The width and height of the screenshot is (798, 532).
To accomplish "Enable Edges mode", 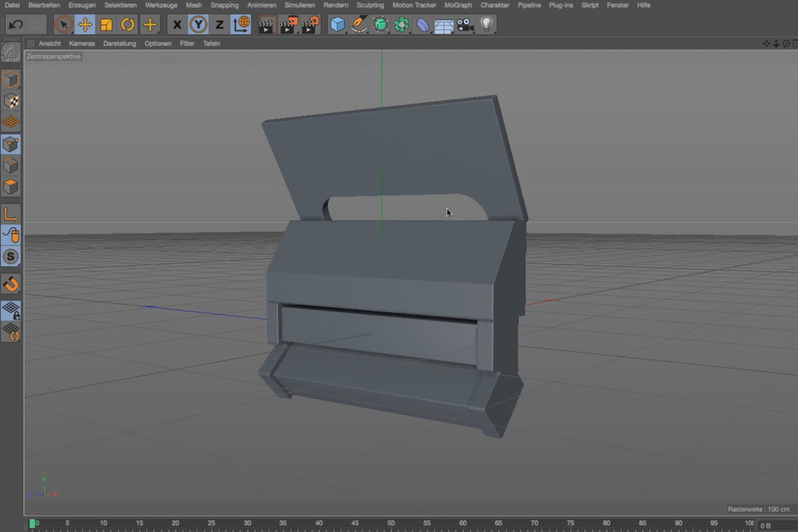I will click(11, 166).
